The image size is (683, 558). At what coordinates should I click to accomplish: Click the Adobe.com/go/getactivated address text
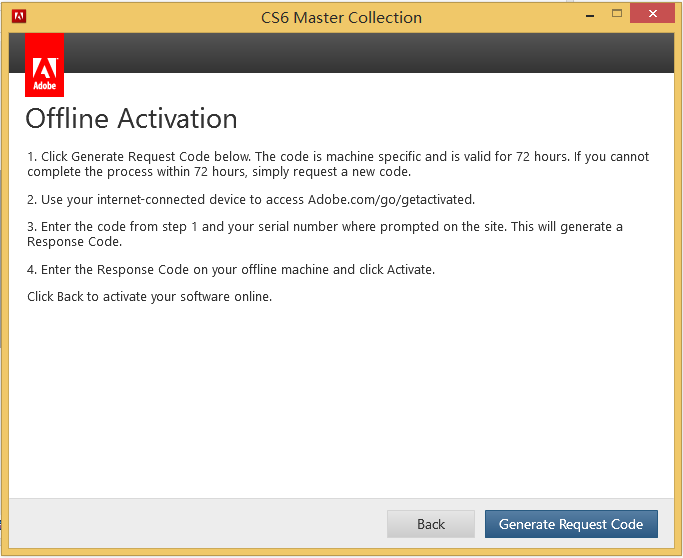pyautogui.click(x=391, y=199)
